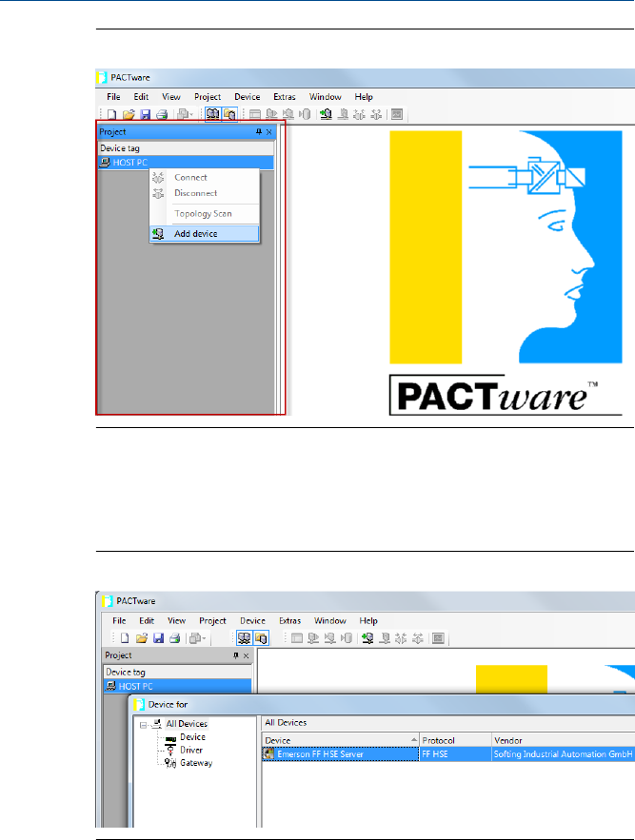The image size is (635, 840).
Task: Click cylinder database icon in context-menu window toolbar
Action: (x=305, y=114)
